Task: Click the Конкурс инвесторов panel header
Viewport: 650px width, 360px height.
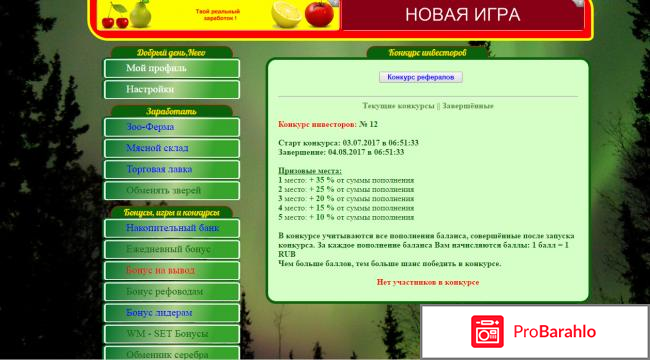Action: click(427, 53)
